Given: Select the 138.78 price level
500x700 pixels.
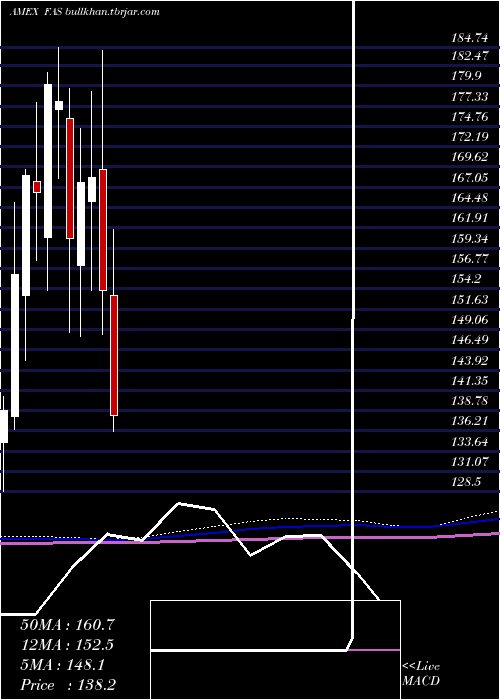Looking at the screenshot, I should [x=470, y=401].
